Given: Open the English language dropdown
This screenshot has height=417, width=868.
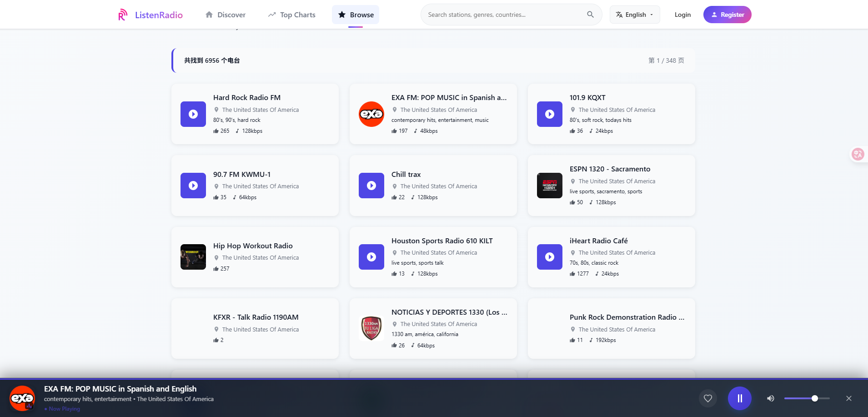Looking at the screenshot, I should pos(635,15).
